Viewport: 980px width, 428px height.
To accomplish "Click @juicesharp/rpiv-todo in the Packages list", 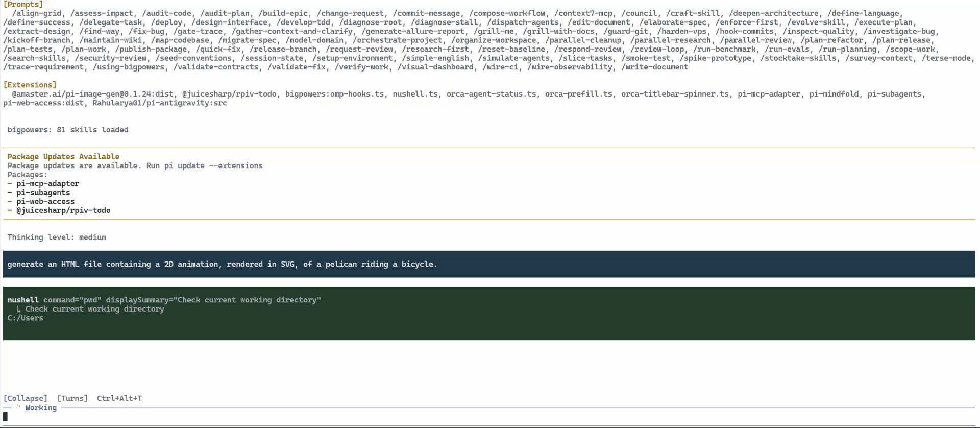I will [x=63, y=210].
